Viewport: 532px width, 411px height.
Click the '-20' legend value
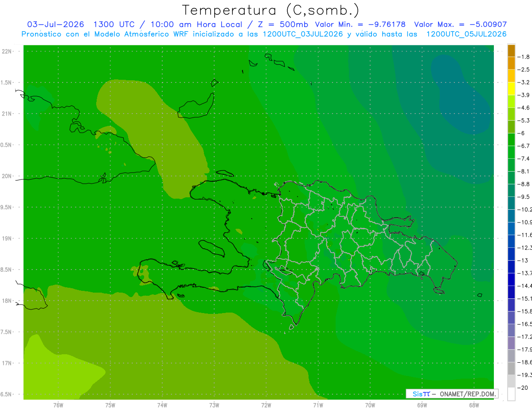[523, 388]
